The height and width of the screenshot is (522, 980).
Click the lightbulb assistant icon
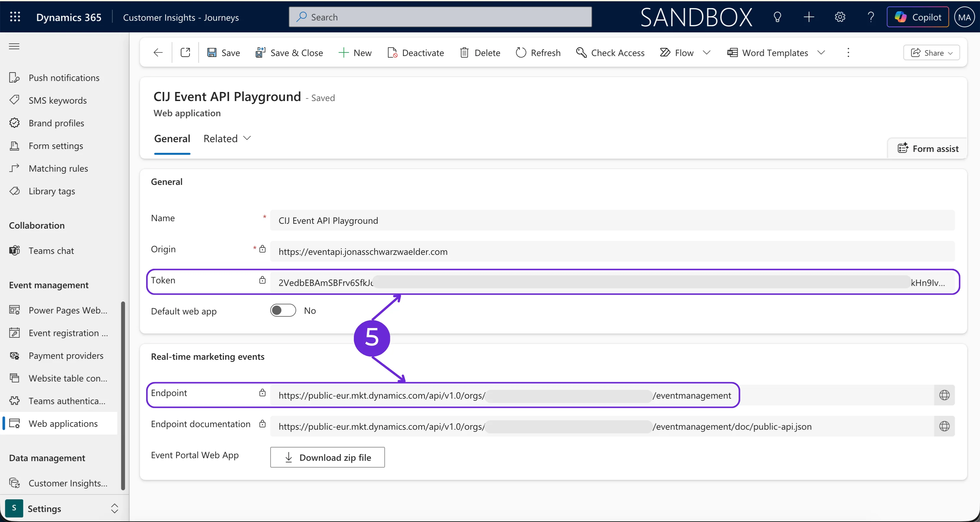click(777, 17)
